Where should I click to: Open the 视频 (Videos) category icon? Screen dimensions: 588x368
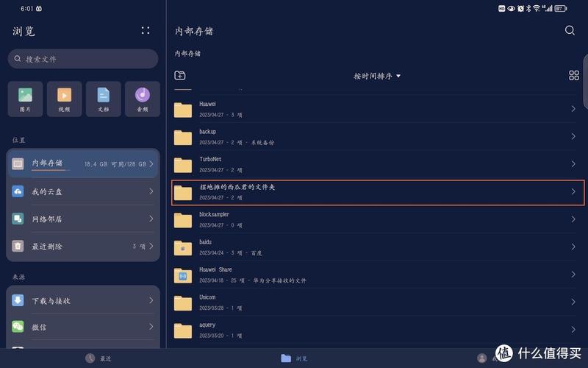pos(64,99)
